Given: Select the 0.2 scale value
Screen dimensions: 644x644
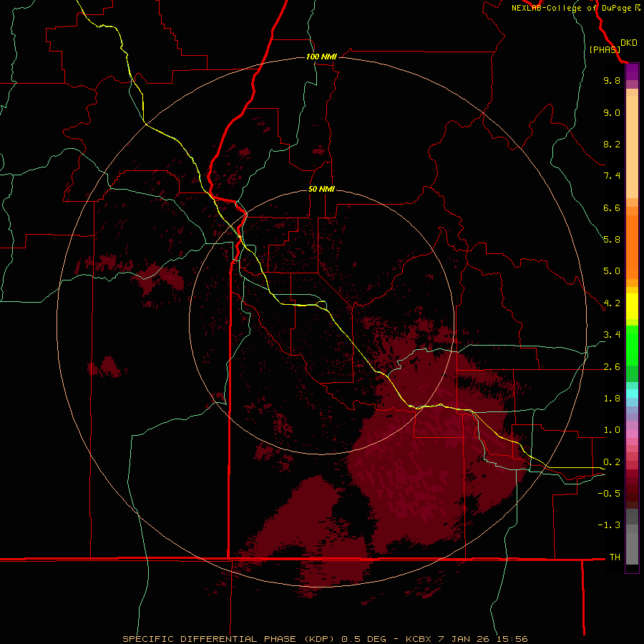Looking at the screenshot, I should click(612, 462).
